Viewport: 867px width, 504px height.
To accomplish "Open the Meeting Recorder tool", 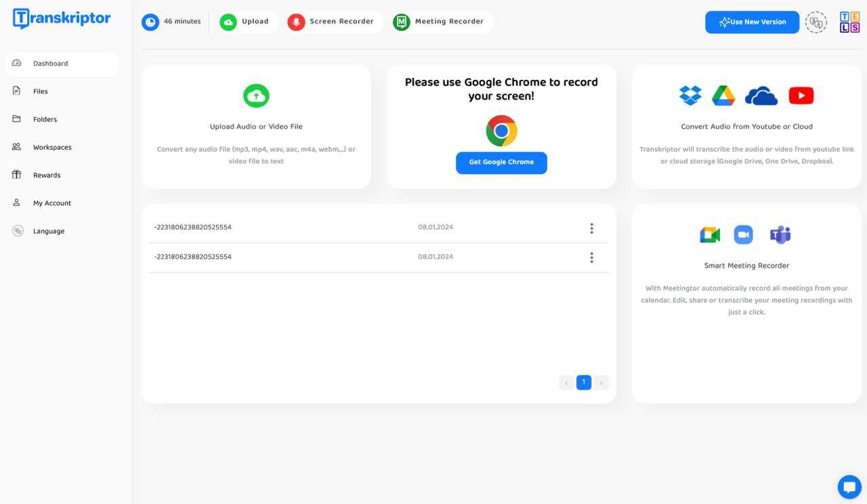I will click(x=440, y=21).
